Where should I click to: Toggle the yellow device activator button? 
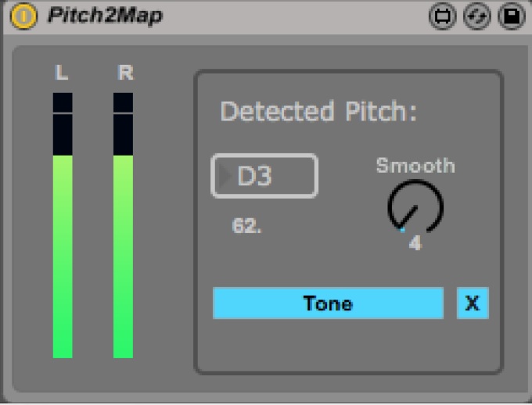[x=25, y=16]
